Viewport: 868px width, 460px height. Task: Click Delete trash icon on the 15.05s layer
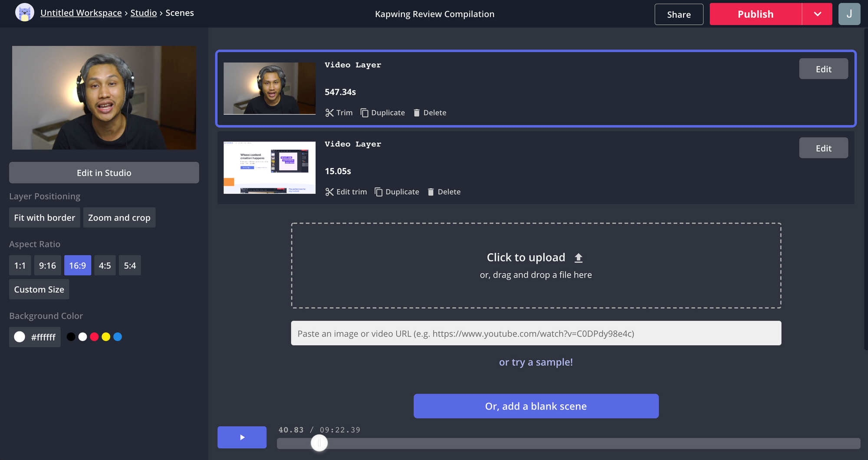tap(431, 192)
